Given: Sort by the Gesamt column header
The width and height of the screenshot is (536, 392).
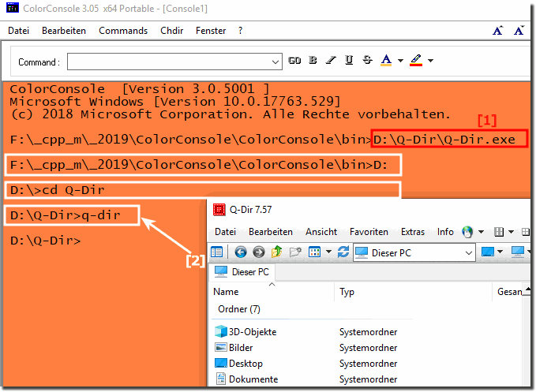Looking at the screenshot, I should (509, 292).
